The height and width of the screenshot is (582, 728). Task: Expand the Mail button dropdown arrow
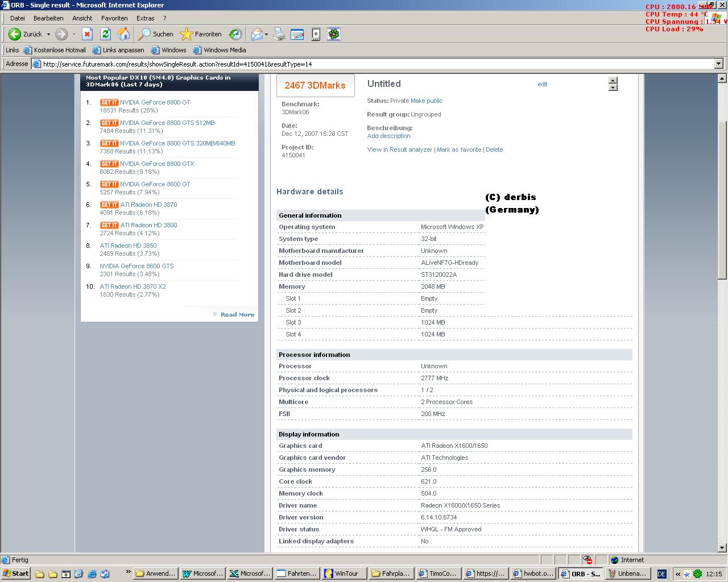(266, 34)
